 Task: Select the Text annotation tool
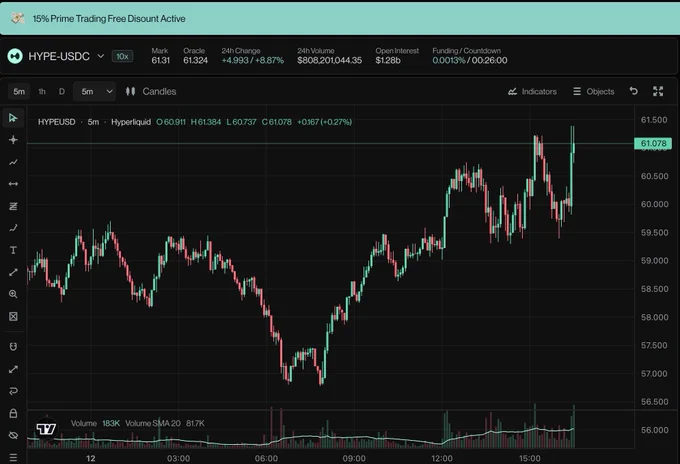pyautogui.click(x=13, y=250)
